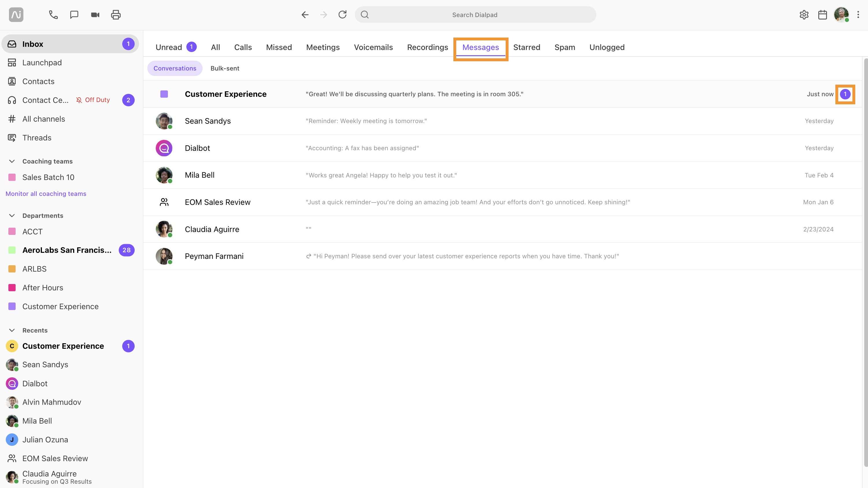868x488 pixels.
Task: Open EOM Sales Review conversation in list
Action: [502, 202]
